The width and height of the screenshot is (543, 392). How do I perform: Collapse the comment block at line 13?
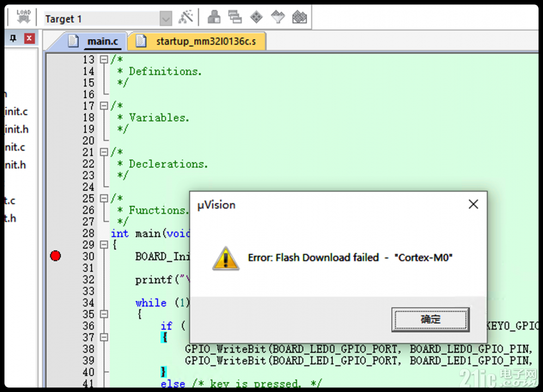click(x=104, y=59)
